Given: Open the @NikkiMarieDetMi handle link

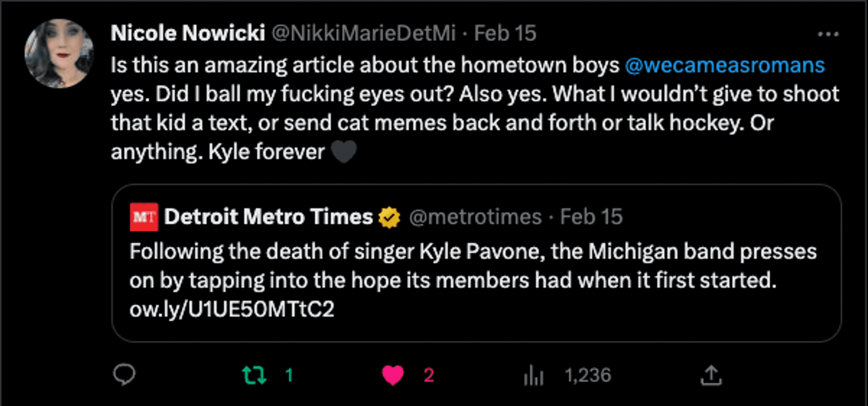Looking at the screenshot, I should 363,33.
